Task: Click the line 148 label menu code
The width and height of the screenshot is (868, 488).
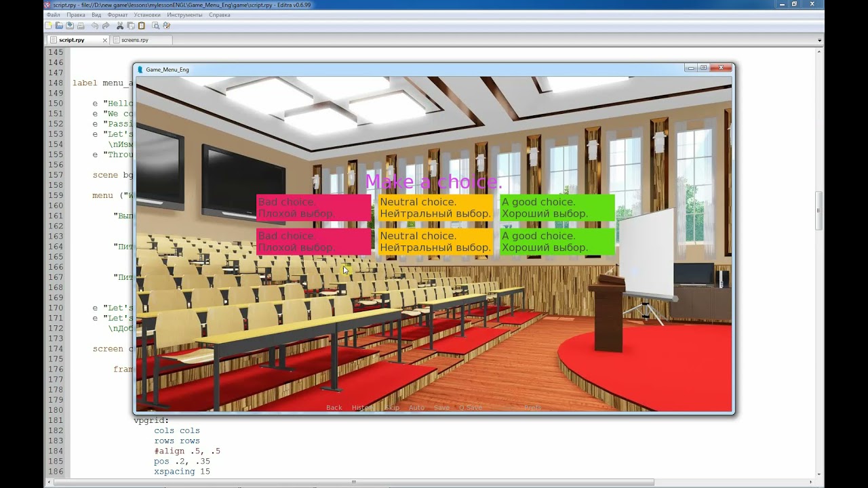Action: [102, 83]
